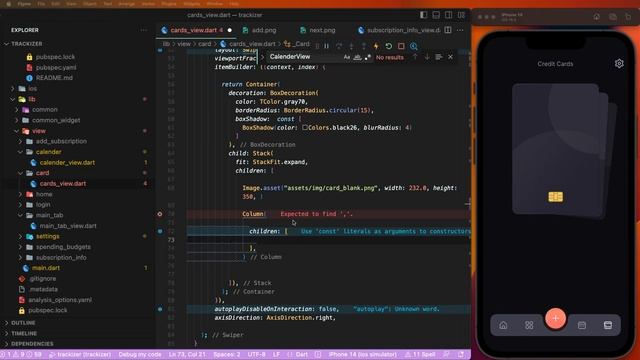The width and height of the screenshot is (640, 360).
Task: Tap the calendar tab in simulator app
Action: coord(582,325)
